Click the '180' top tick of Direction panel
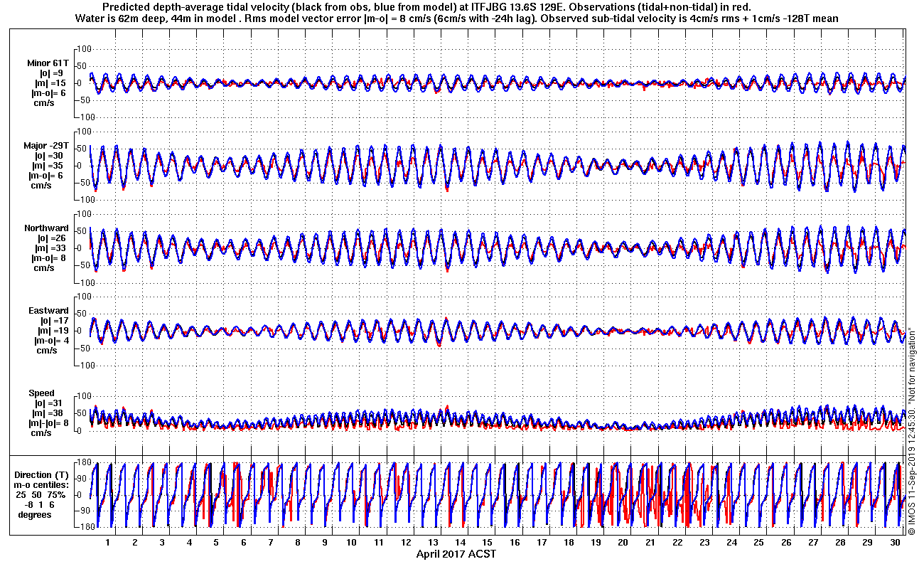Screen dimensions: 924x569 pos(82,462)
